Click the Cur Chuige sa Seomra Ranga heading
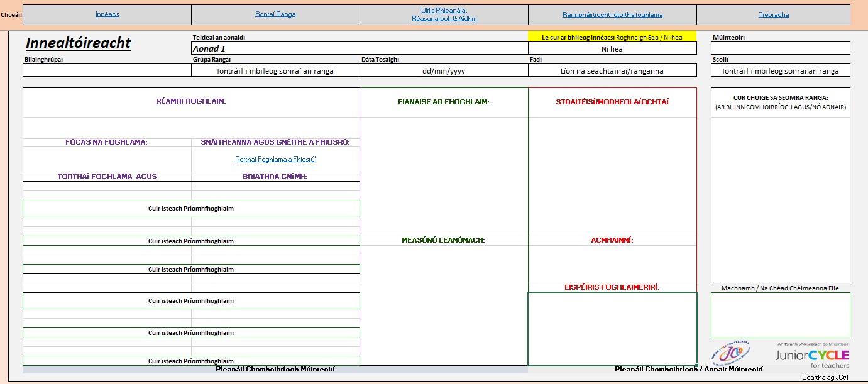Screen dimensions: 868x384 (781, 97)
